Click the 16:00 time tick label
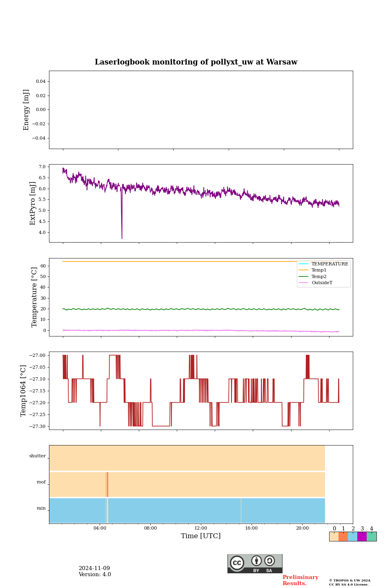392x588 pixels. click(252, 528)
